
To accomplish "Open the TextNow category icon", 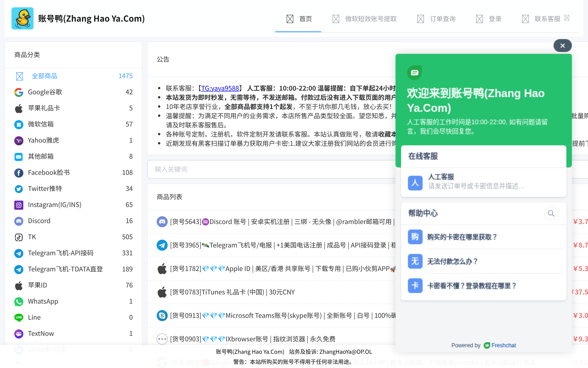I will tap(19, 334).
